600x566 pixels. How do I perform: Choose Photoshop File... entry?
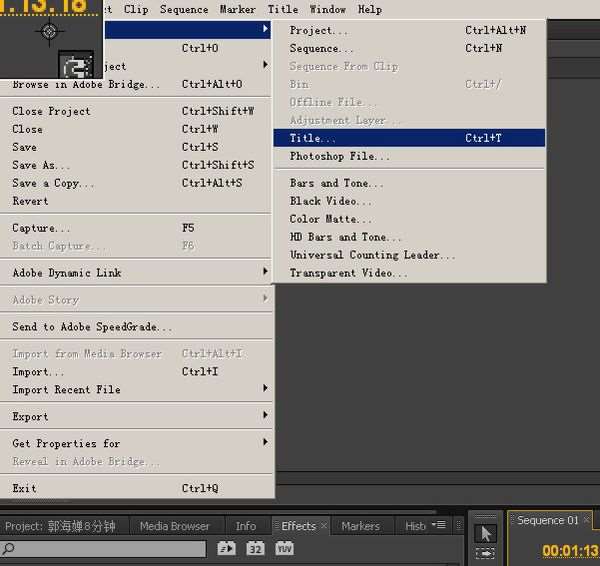point(409,156)
